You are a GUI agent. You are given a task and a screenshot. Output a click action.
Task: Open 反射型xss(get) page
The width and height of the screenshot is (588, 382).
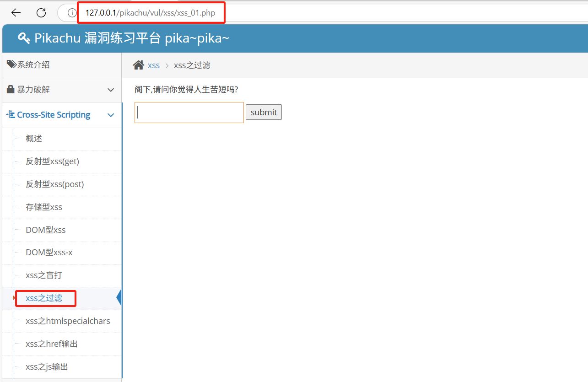click(53, 161)
